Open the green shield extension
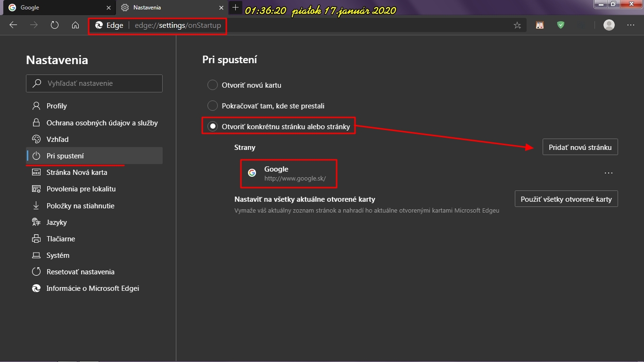 [x=561, y=25]
